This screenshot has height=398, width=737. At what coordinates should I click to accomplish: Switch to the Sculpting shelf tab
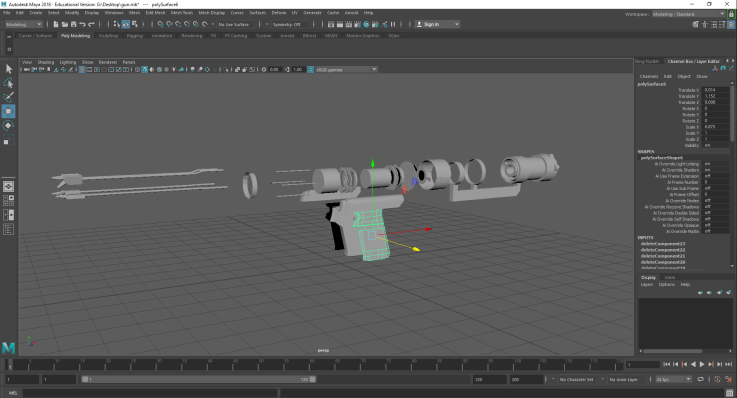[x=108, y=36]
